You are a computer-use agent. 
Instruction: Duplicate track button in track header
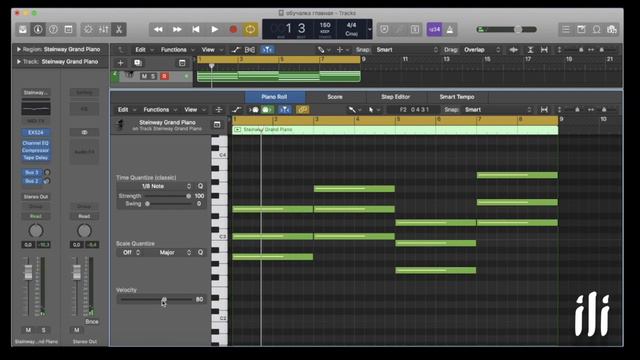tap(138, 63)
